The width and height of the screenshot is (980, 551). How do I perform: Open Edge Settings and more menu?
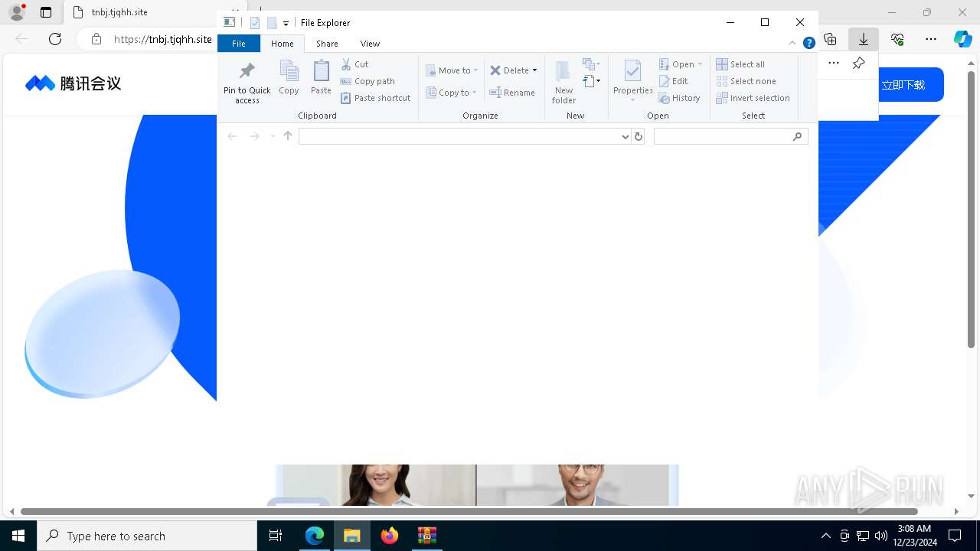[x=931, y=39]
